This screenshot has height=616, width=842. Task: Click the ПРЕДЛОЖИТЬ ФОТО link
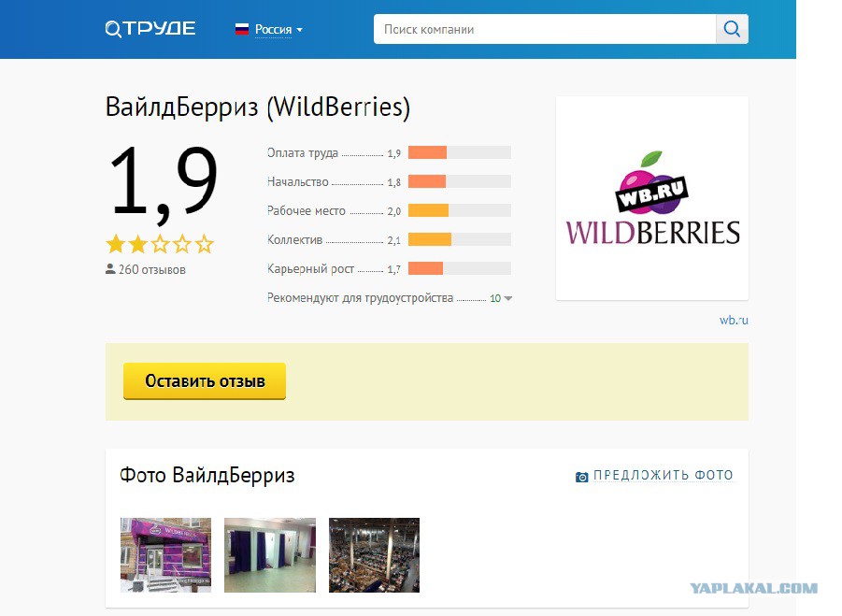[664, 475]
